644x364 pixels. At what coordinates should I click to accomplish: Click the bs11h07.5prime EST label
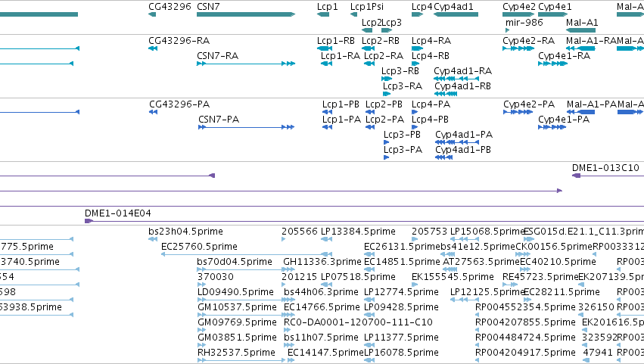[x=321, y=338]
